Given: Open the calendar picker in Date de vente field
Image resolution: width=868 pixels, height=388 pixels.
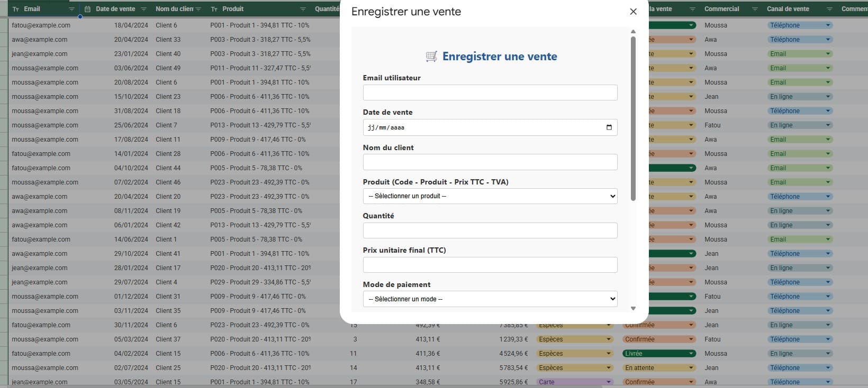Looking at the screenshot, I should point(609,127).
